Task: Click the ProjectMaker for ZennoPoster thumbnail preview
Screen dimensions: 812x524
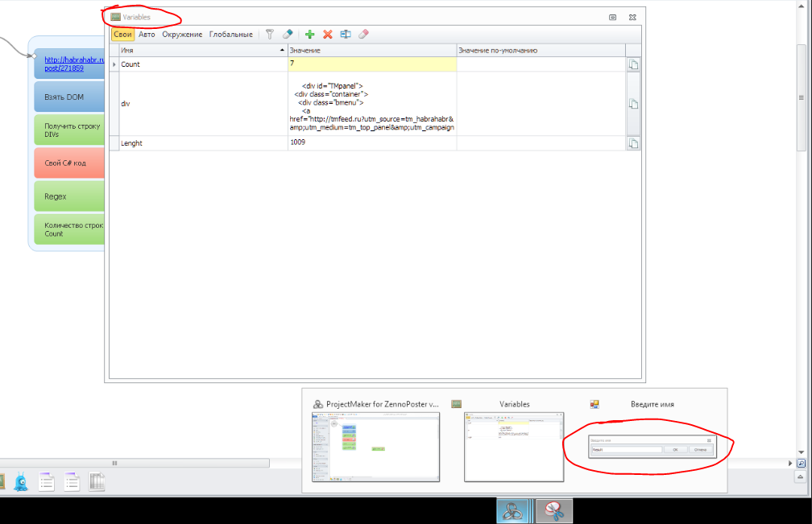Action: point(376,447)
